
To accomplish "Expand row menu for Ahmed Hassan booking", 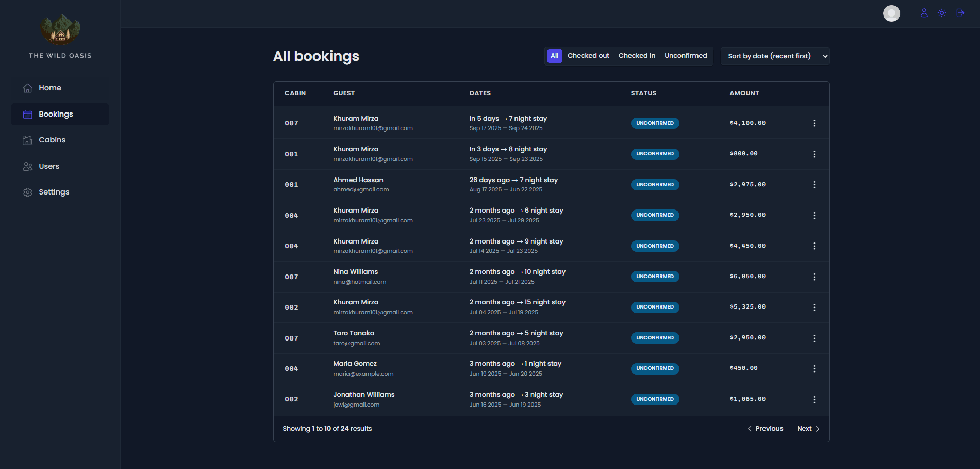I will (815, 185).
